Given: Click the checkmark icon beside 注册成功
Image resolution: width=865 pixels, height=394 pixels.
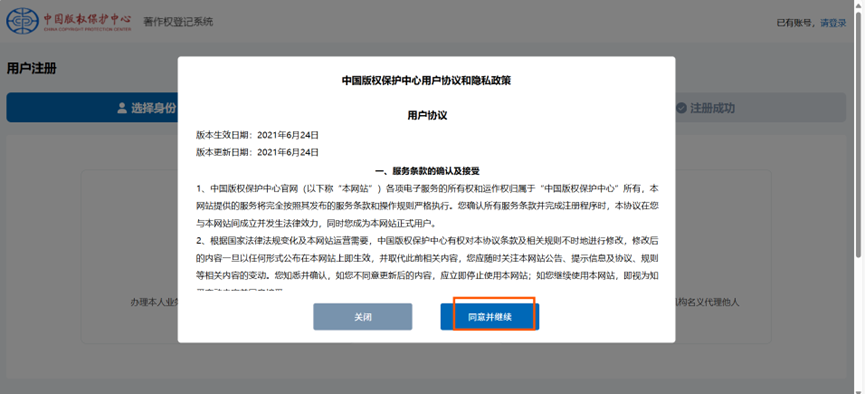Looking at the screenshot, I should tap(681, 108).
